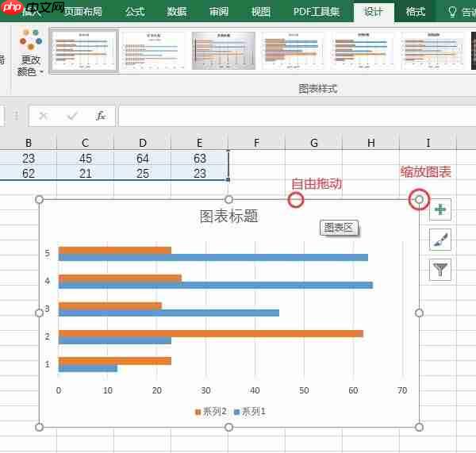Open the 页面布局 ribbon tab
This screenshot has height=453, width=476.
pos(83,12)
